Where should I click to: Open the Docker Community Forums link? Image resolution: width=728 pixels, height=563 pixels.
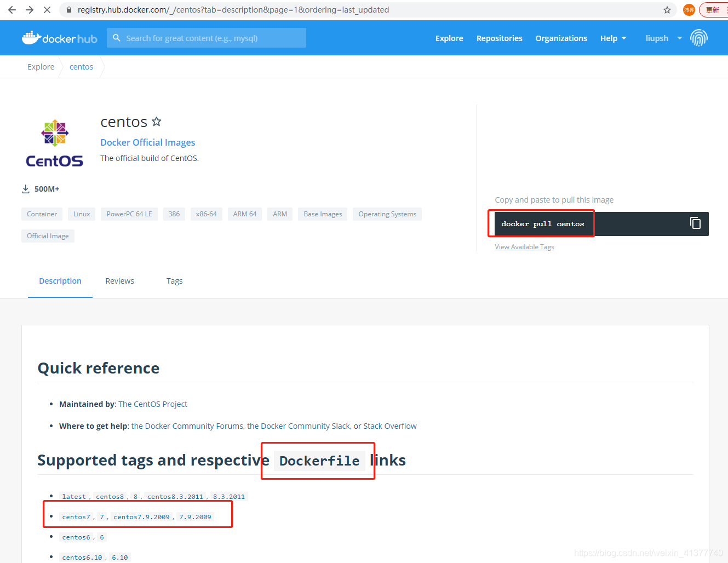187,426
